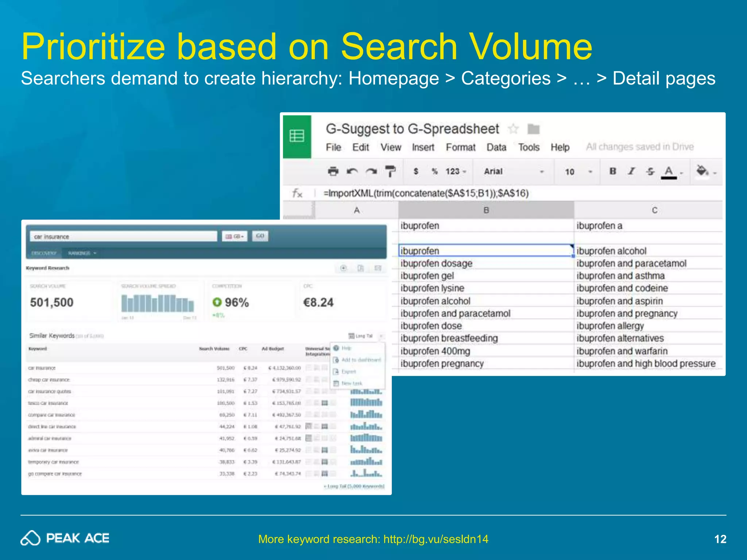
Task: Open the font size 10 dropdown
Action: coord(578,172)
